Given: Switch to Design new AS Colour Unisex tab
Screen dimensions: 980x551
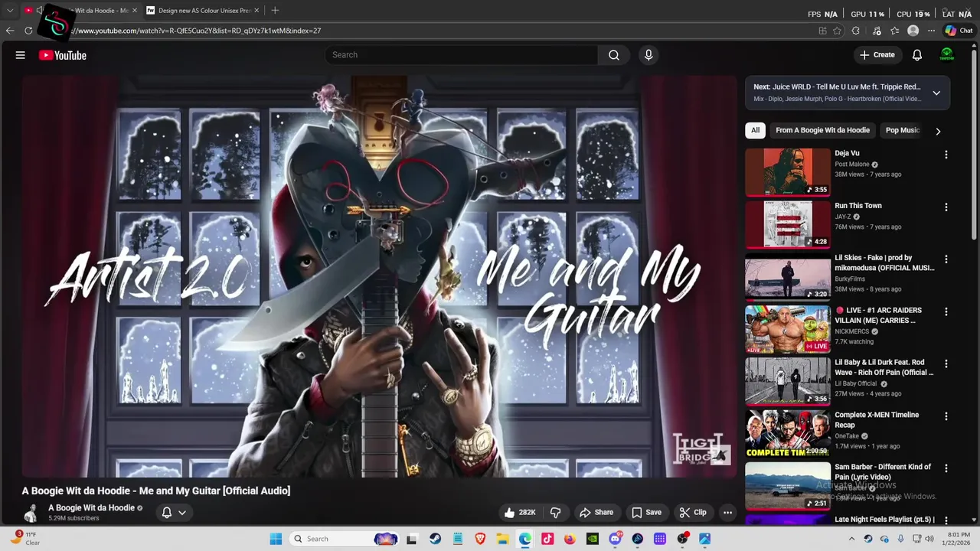Looking at the screenshot, I should (203, 11).
